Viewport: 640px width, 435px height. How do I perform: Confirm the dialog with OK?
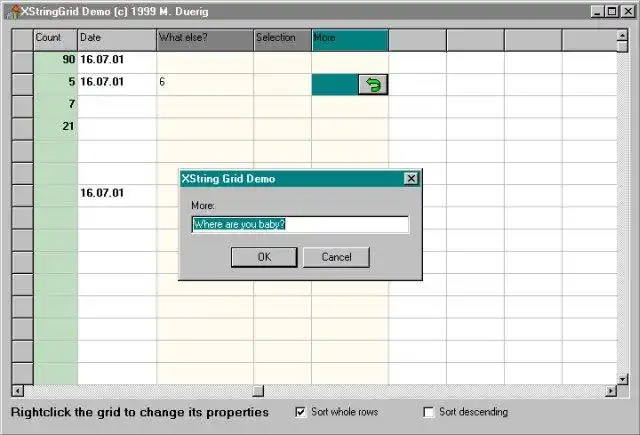(264, 257)
